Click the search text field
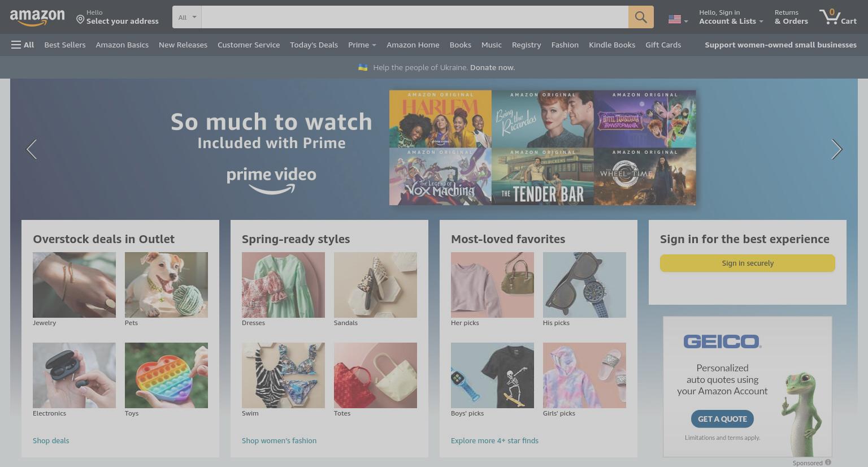Image resolution: width=868 pixels, height=467 pixels. point(415,17)
